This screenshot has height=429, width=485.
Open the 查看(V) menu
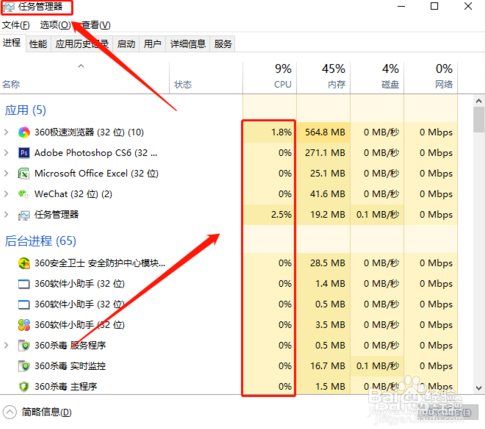[96, 25]
